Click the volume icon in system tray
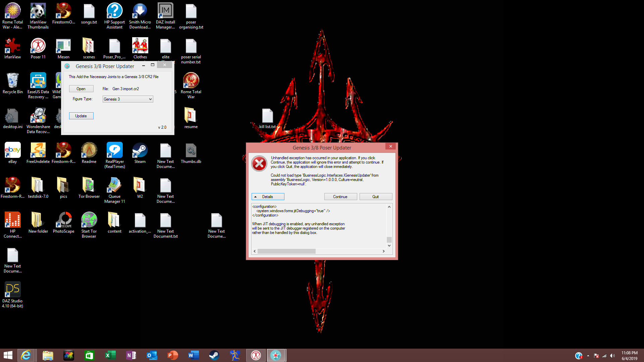Viewport: 644px width, 362px height. pos(612,356)
